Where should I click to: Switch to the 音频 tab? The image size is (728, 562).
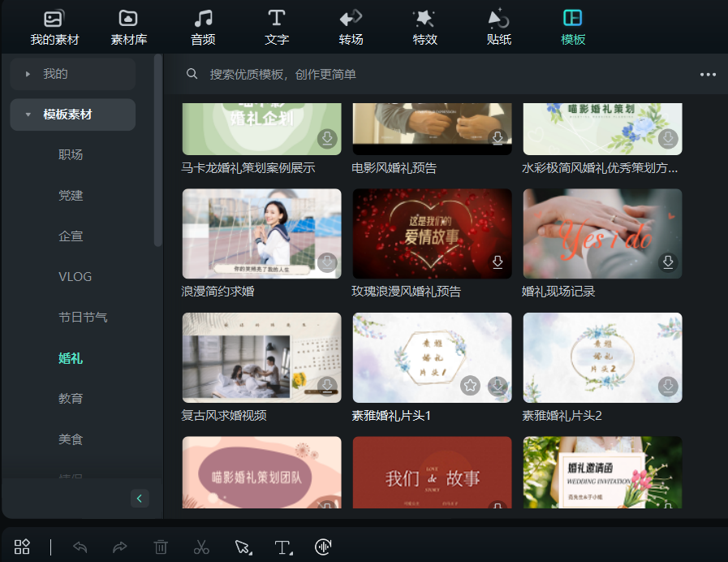point(202,24)
